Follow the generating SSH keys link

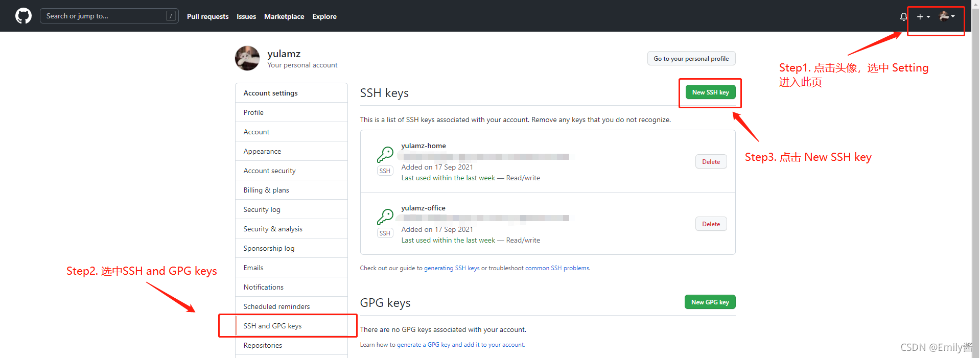452,268
